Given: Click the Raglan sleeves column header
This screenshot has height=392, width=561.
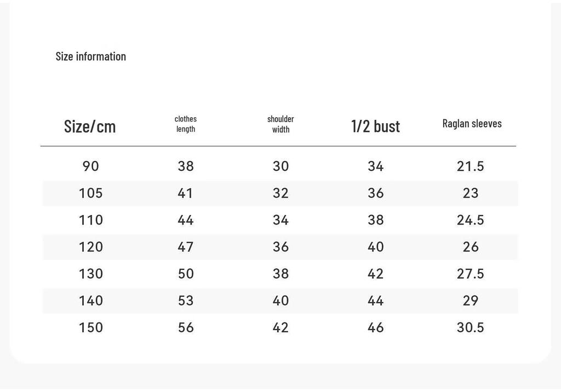Looking at the screenshot, I should coord(472,123).
